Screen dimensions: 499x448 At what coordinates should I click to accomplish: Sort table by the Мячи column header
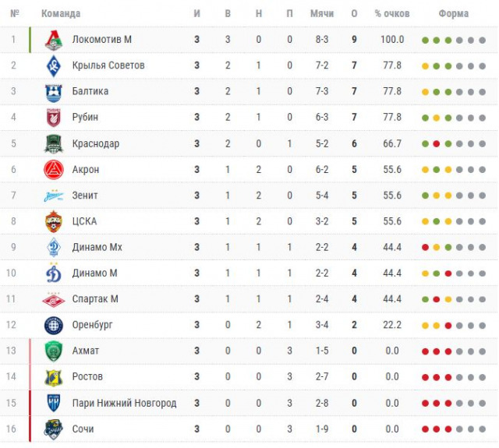(x=322, y=14)
